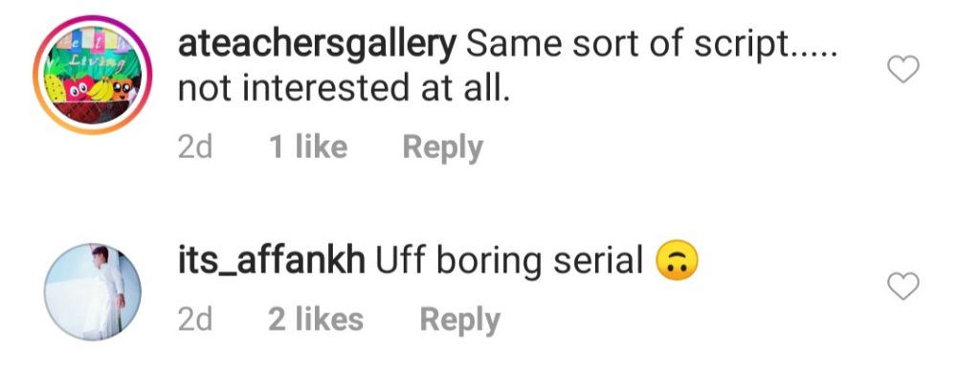Viewport: 980px width, 365px height.
Task: Visit the ateachersgallery username profile
Action: (x=318, y=47)
